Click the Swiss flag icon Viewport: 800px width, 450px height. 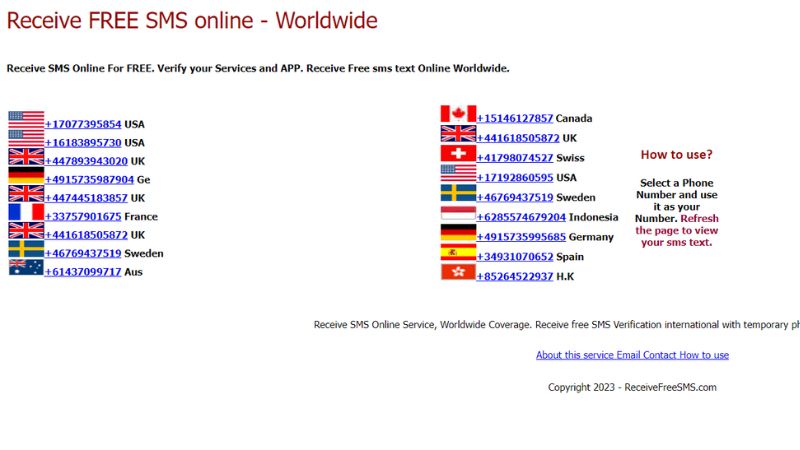pyautogui.click(x=458, y=154)
